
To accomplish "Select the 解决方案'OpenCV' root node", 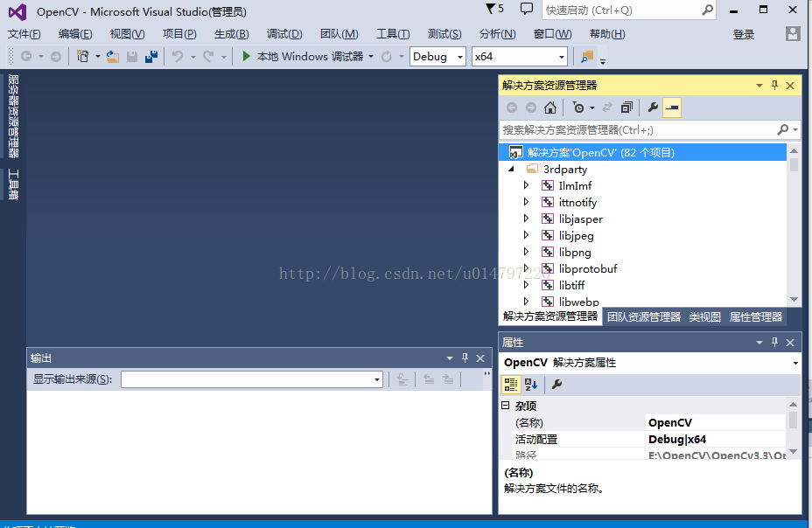I will click(x=642, y=152).
